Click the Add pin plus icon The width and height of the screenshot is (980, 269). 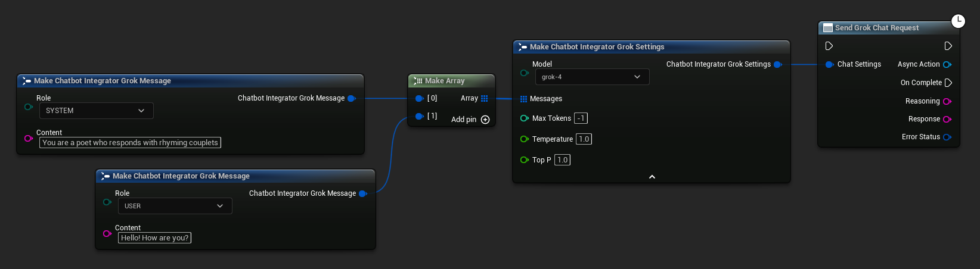point(485,120)
